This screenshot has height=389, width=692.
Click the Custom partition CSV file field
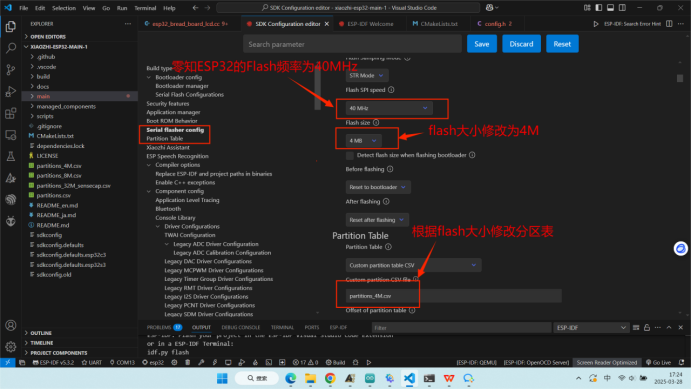(x=454, y=296)
